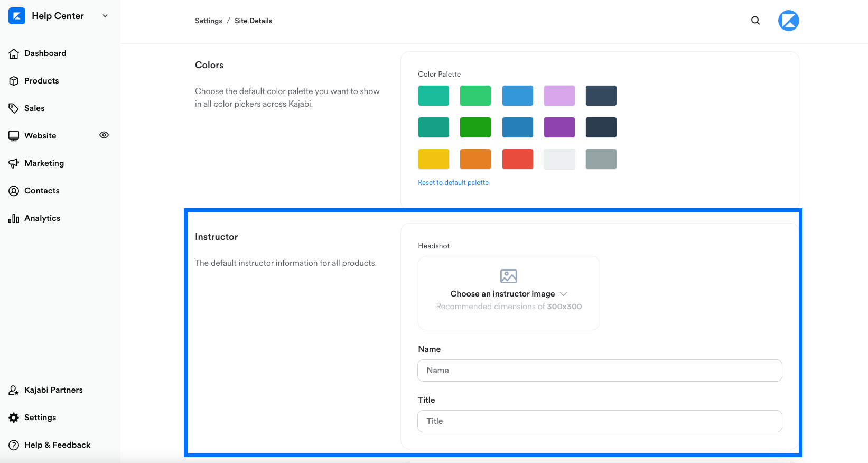Click the Products box icon
The width and height of the screenshot is (868, 463).
point(14,81)
